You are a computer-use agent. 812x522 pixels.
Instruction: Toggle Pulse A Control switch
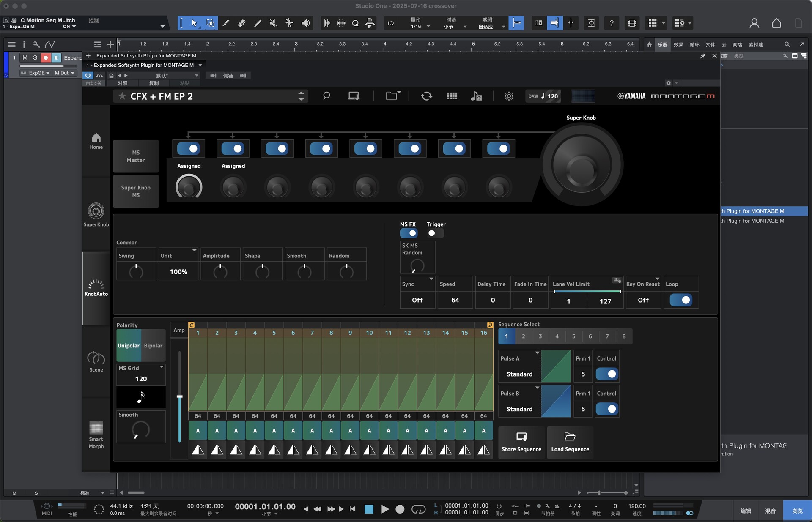click(x=607, y=374)
